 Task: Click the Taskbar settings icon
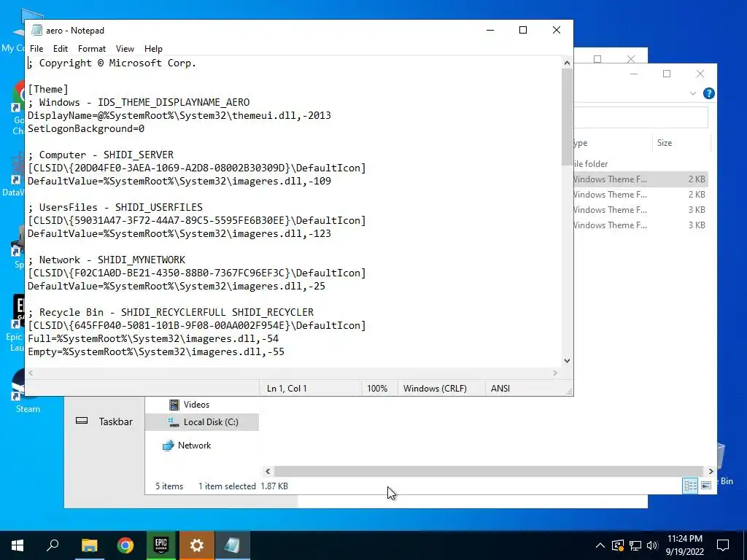(82, 421)
